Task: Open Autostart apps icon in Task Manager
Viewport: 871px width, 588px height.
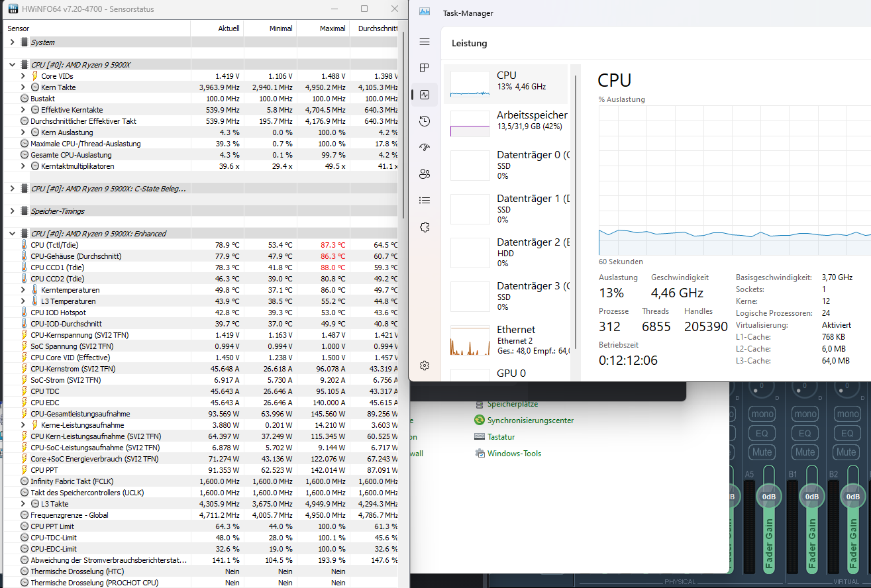Action: tap(425, 147)
